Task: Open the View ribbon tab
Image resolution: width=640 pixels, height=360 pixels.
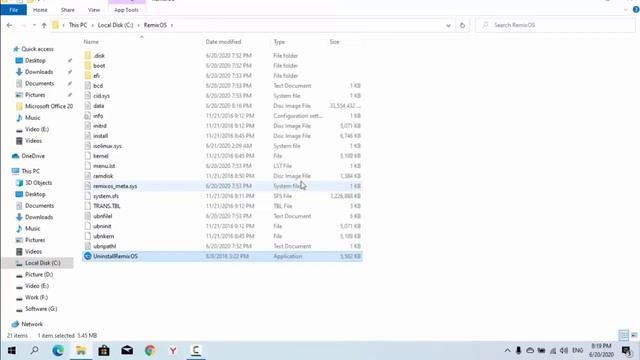Action: [94, 10]
